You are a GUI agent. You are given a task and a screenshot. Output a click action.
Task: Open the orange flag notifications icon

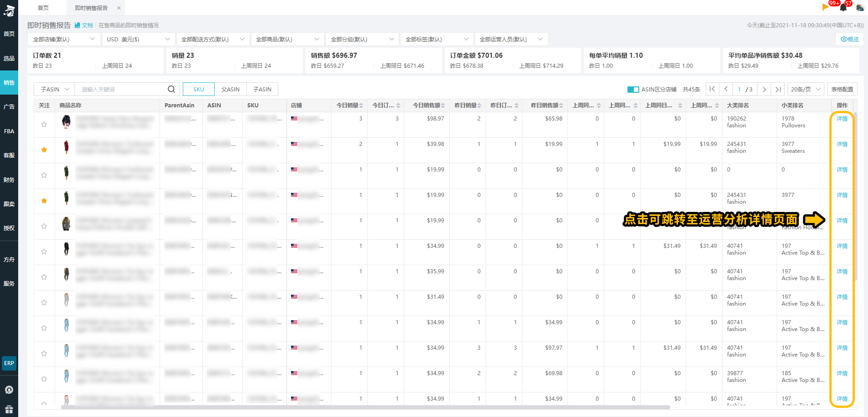[825, 7]
